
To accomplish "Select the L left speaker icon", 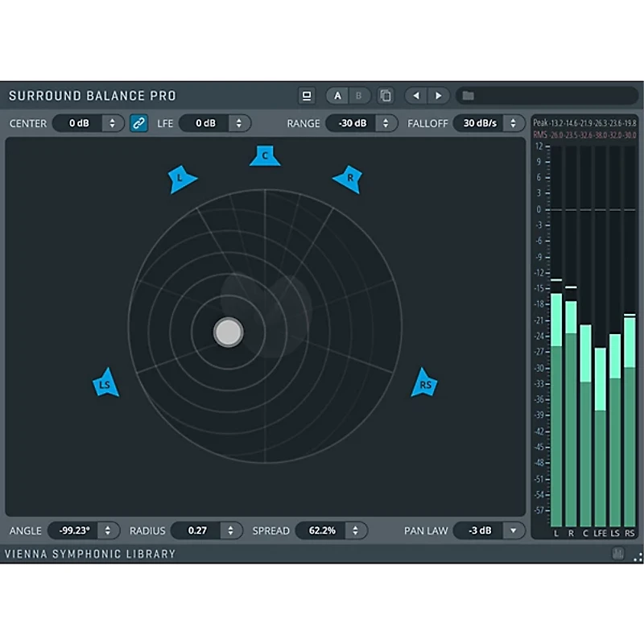I will coord(182,179).
